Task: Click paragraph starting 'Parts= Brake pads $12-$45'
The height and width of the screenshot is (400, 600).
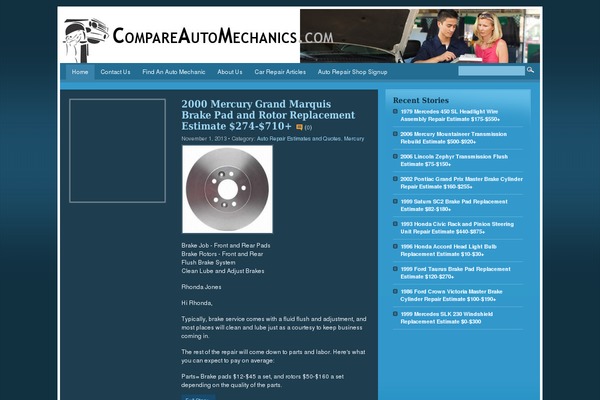Action: click(262, 380)
